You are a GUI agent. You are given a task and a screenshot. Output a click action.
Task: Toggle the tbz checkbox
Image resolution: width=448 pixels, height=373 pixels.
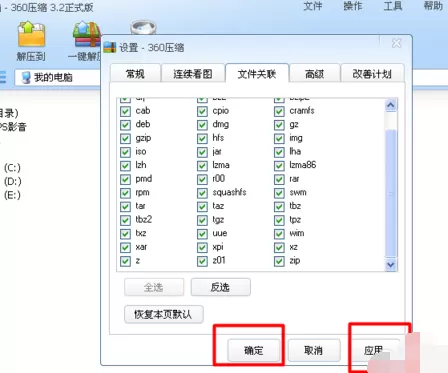[x=279, y=206]
